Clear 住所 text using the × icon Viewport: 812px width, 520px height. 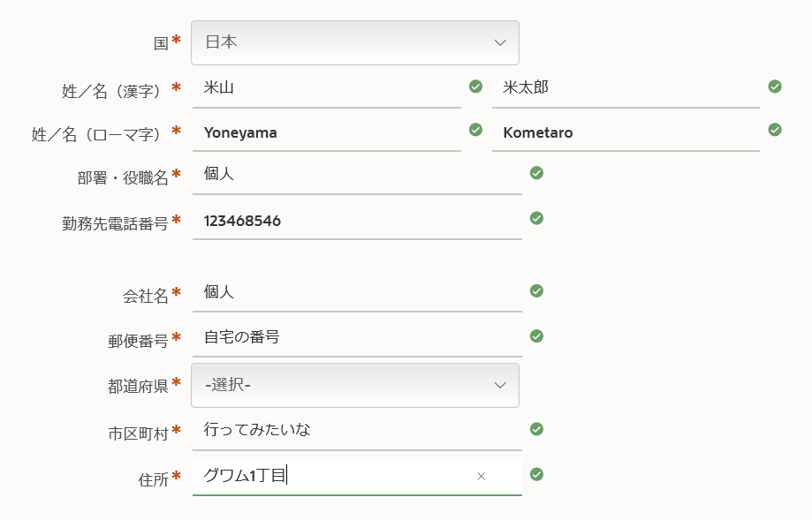[x=482, y=476]
